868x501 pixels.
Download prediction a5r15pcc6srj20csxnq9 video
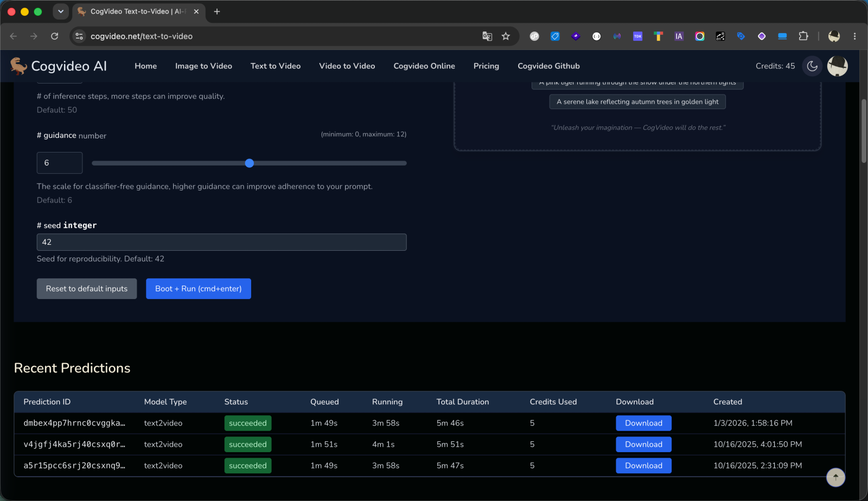pyautogui.click(x=643, y=466)
